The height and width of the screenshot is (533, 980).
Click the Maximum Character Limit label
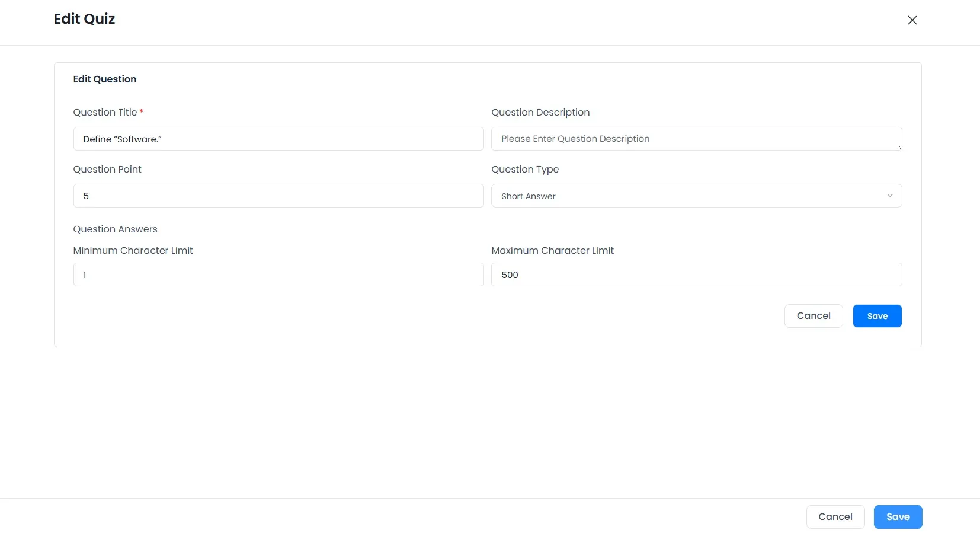point(552,251)
